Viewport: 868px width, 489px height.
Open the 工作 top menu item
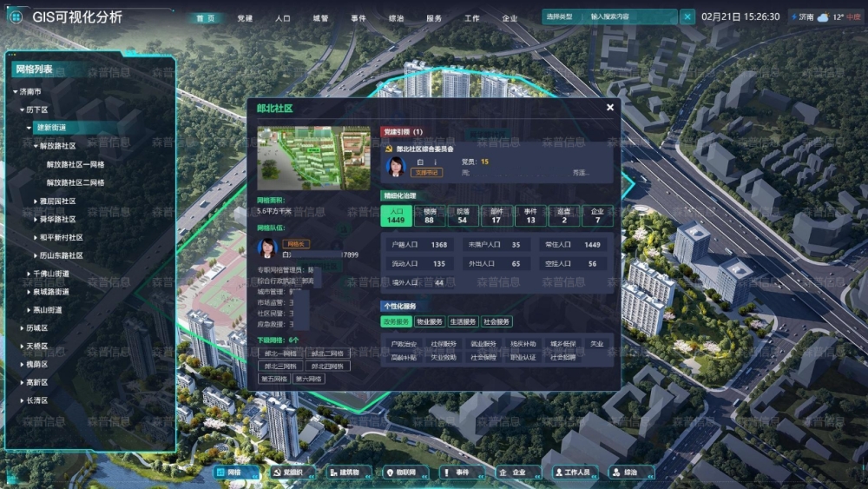[471, 18]
